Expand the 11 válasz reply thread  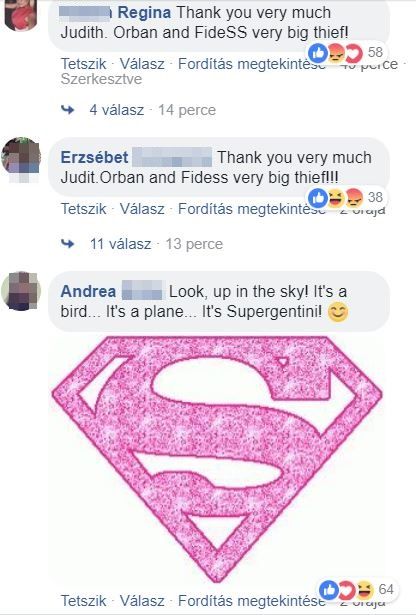click(120, 244)
